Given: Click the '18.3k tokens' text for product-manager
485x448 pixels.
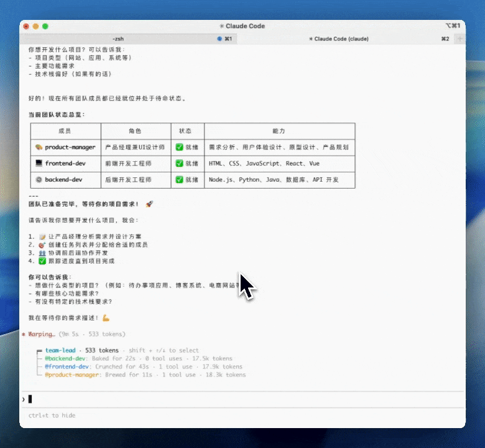Looking at the screenshot, I should point(226,375).
